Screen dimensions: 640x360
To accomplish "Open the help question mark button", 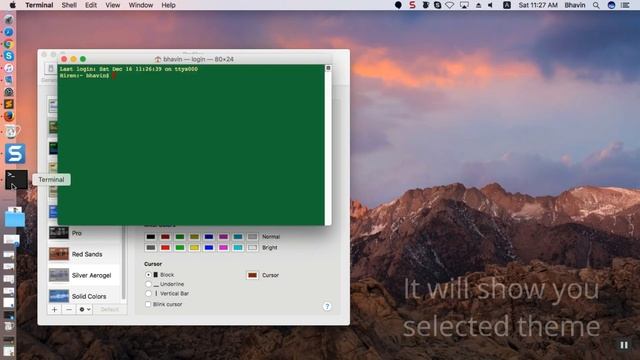I will point(327,307).
